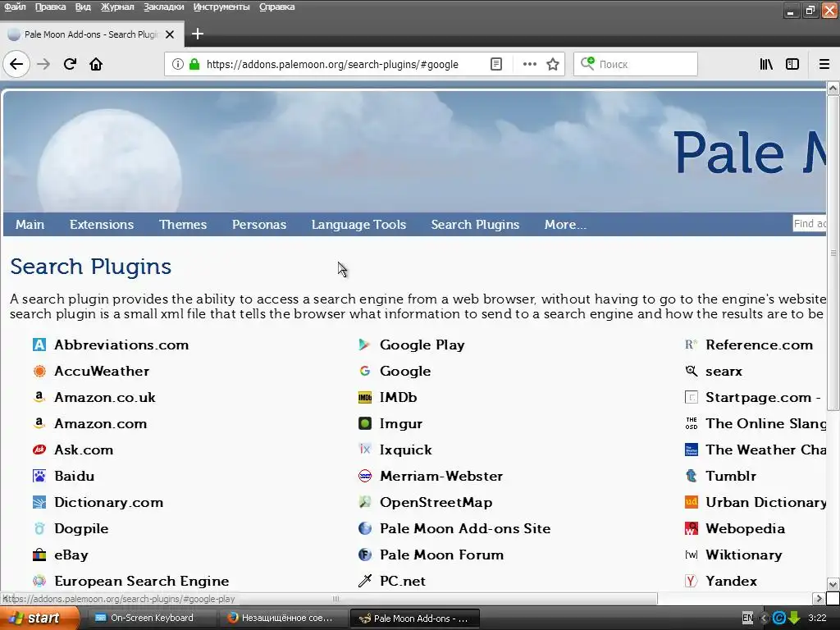The image size is (840, 630).
Task: Open the Personas section
Action: click(x=259, y=225)
